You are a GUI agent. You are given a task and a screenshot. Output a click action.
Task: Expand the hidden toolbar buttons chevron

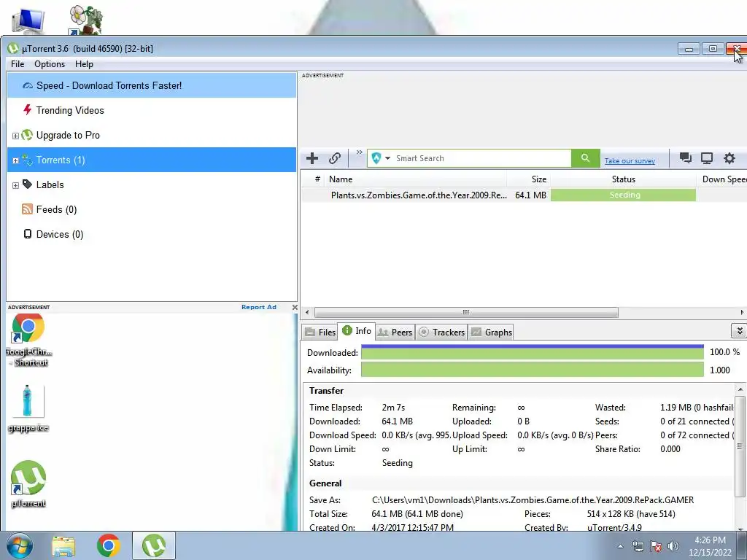pos(359,152)
